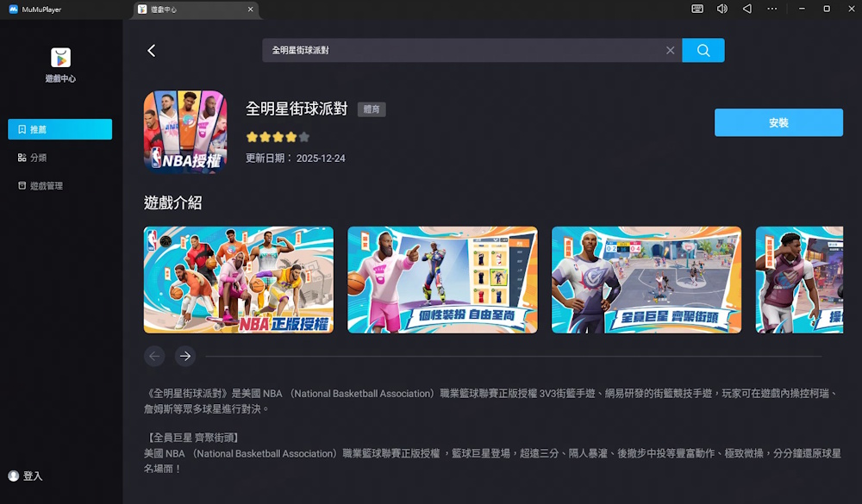Switch to the MuMuPlayer home tab
862x504 pixels.
[x=36, y=9]
